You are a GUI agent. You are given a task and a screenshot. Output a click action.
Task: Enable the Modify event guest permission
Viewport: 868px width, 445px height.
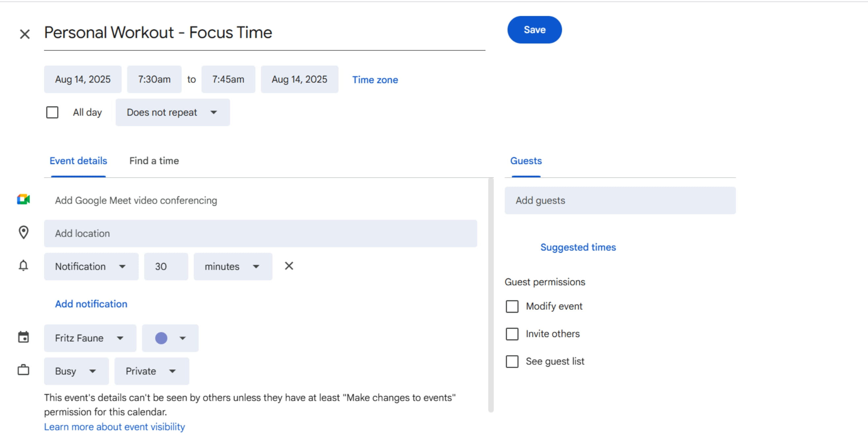pyautogui.click(x=512, y=307)
